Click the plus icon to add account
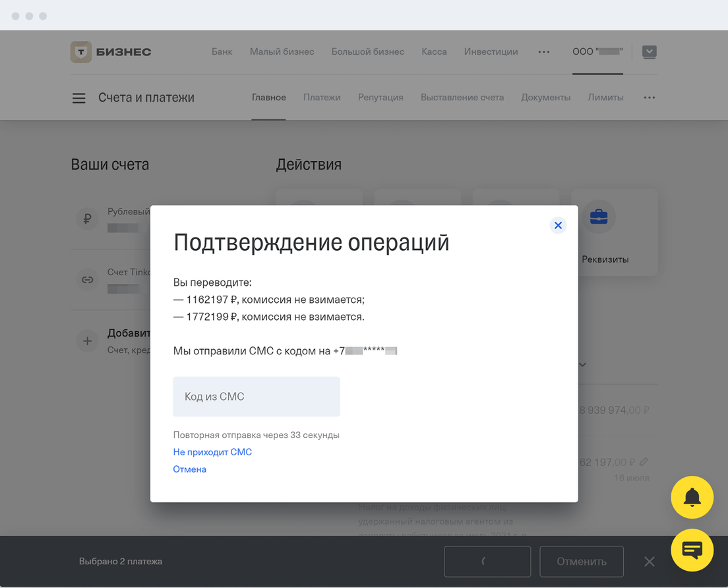This screenshot has width=728, height=588. [x=87, y=341]
